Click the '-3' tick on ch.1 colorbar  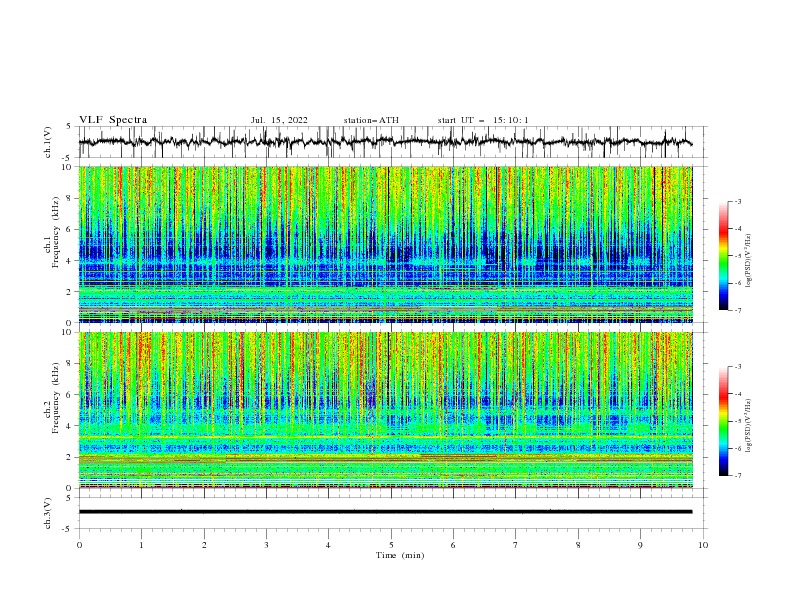(x=738, y=201)
